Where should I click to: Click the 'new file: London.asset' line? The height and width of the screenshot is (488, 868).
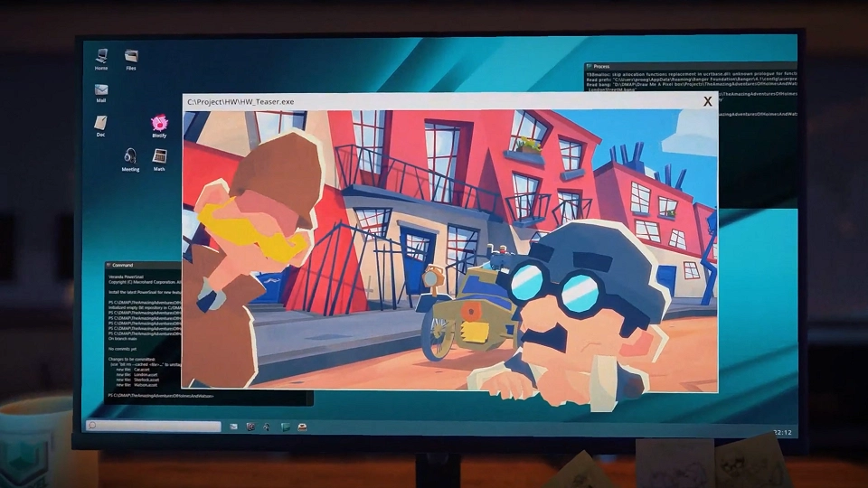click(137, 374)
